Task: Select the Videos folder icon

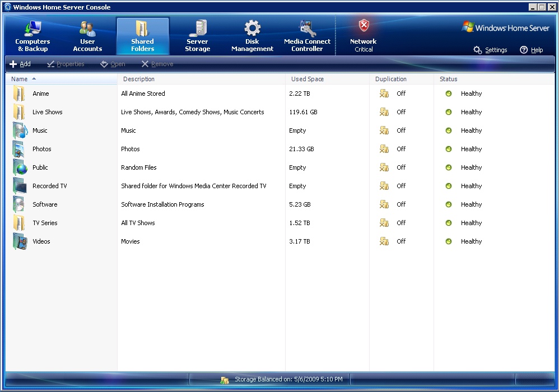Action: (x=20, y=241)
